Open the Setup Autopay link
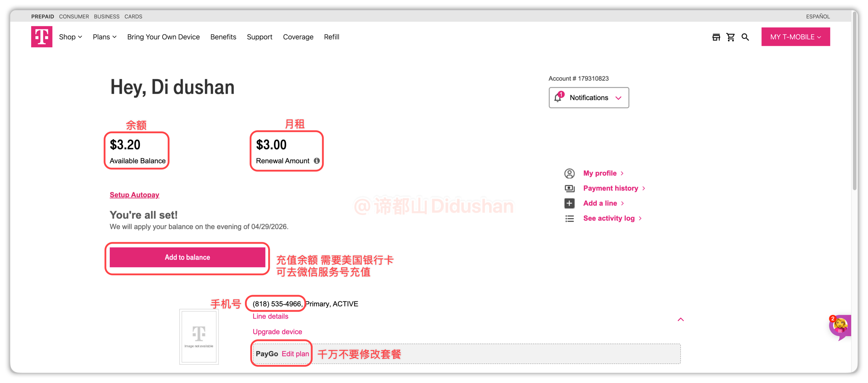Viewport: 868px width, 383px height. (x=134, y=195)
